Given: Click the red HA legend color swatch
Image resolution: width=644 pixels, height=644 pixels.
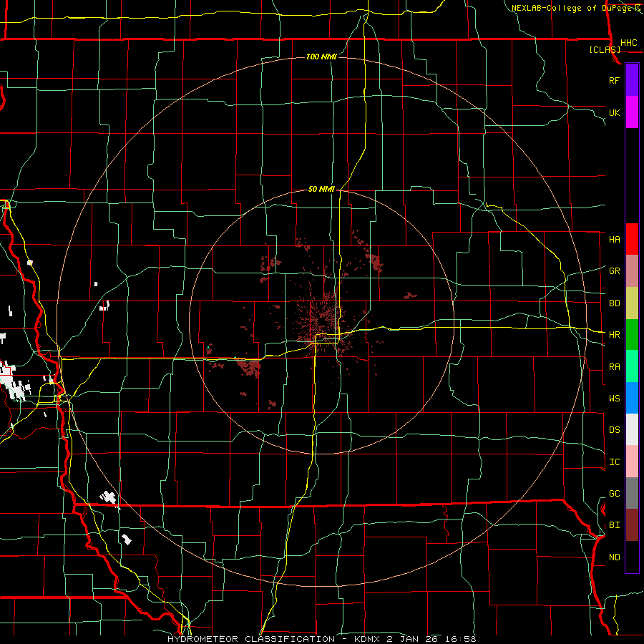Looking at the screenshot, I should pyautogui.click(x=632, y=239).
